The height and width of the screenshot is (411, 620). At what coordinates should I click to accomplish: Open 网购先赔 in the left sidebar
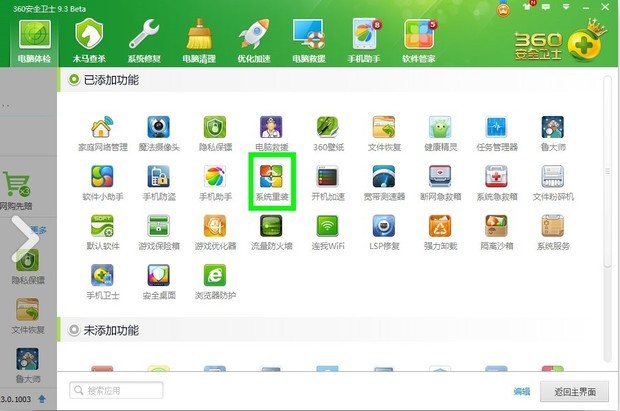pos(16,191)
